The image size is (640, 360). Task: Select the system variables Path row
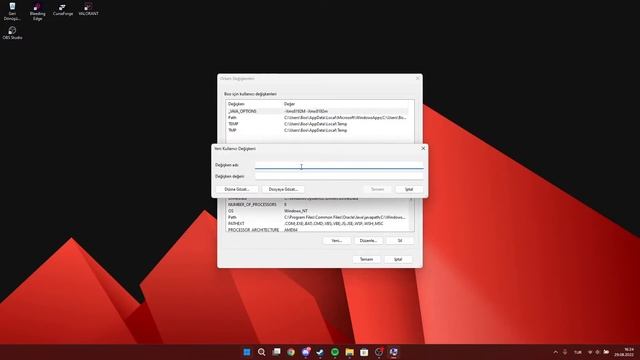tap(317, 218)
